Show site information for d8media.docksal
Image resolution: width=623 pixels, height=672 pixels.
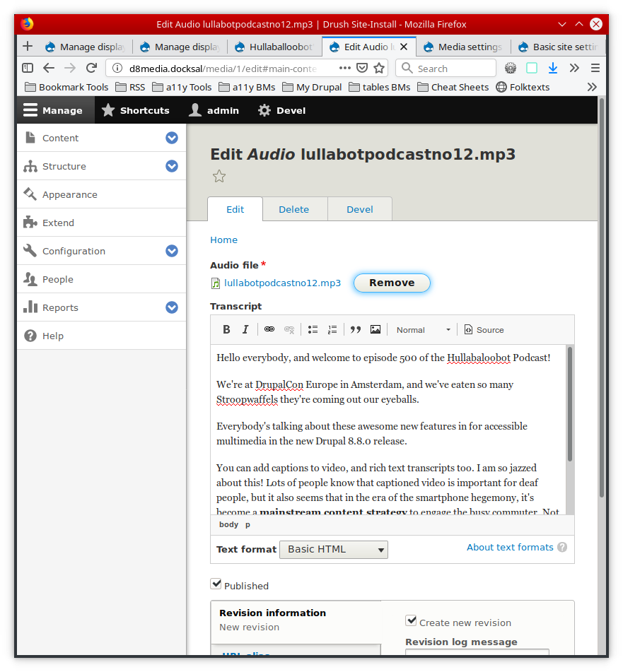117,68
